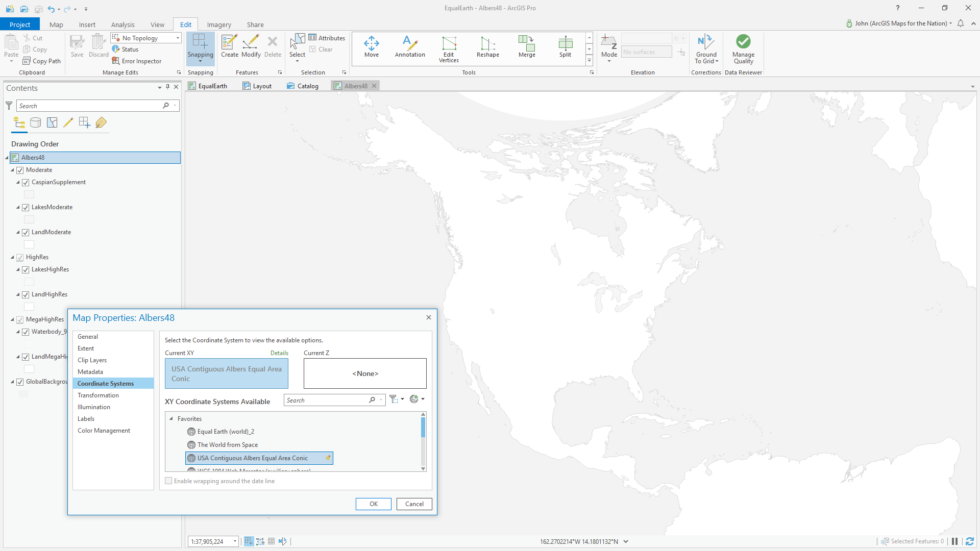Open the Project tab

point(20,24)
